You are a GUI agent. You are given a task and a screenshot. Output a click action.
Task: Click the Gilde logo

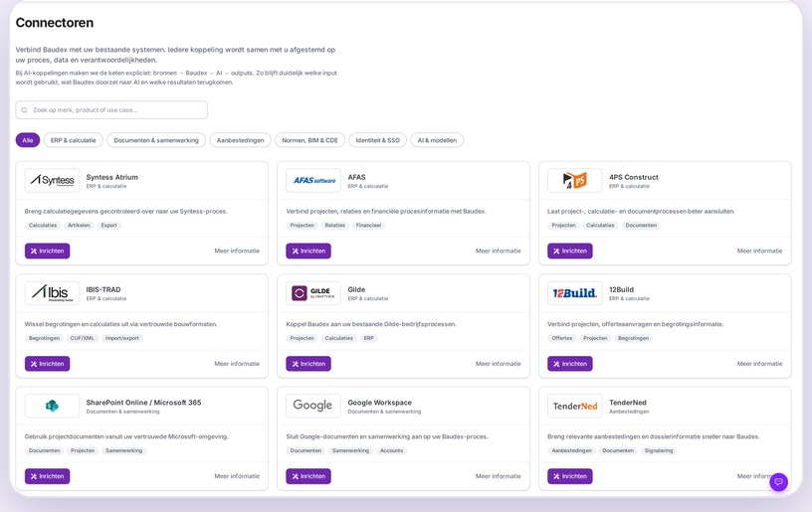313,293
